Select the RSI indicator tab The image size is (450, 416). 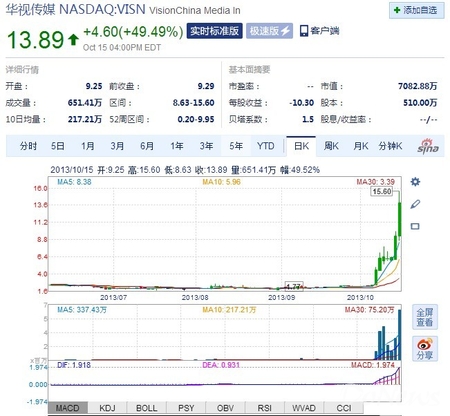[265, 408]
